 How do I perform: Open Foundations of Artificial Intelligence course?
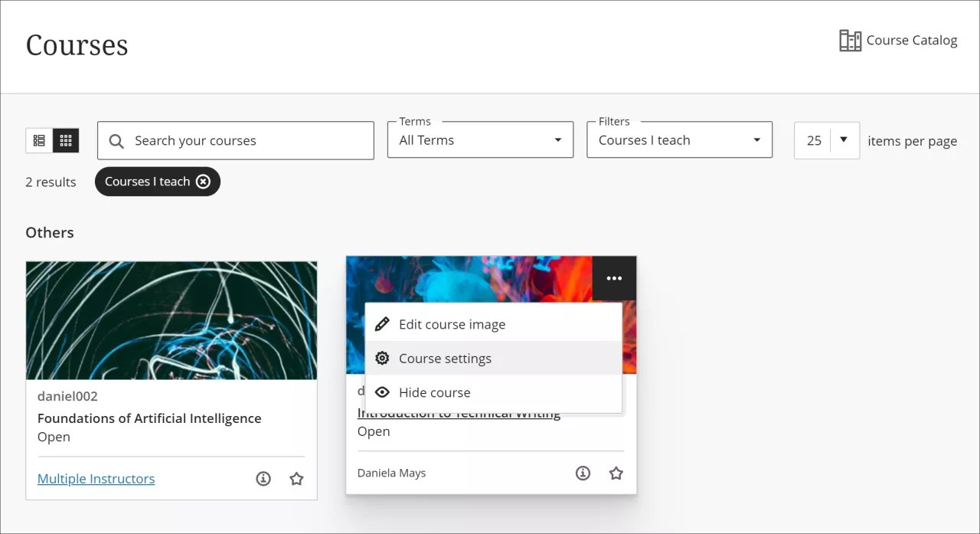(x=149, y=418)
